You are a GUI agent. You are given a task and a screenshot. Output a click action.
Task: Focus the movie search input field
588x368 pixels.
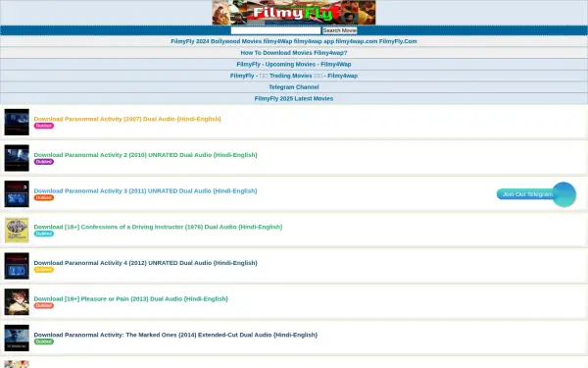click(275, 30)
